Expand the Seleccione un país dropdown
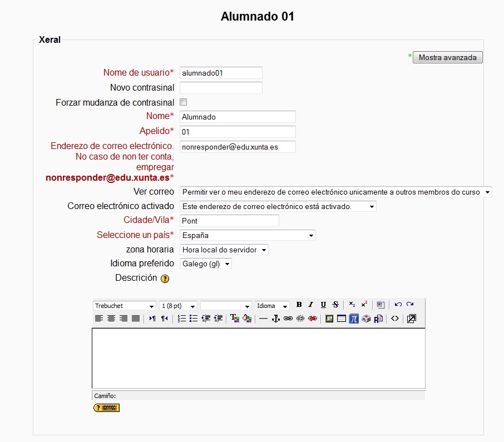Screen dimensions: 504x442 tap(248, 235)
